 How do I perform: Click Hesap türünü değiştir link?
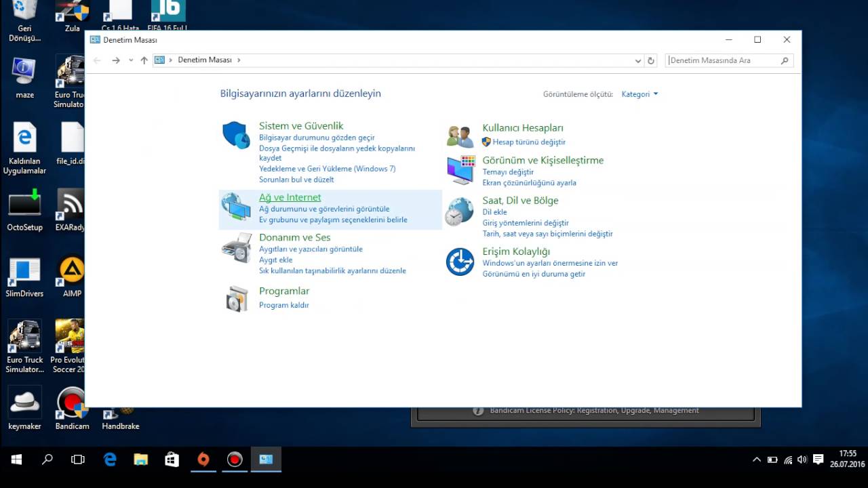[x=529, y=142]
